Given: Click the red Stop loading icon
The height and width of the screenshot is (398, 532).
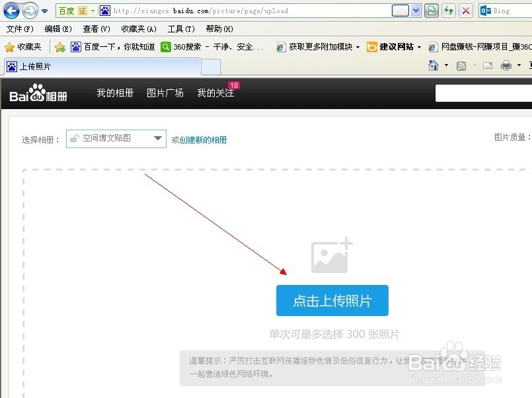Looking at the screenshot, I should (465, 10).
